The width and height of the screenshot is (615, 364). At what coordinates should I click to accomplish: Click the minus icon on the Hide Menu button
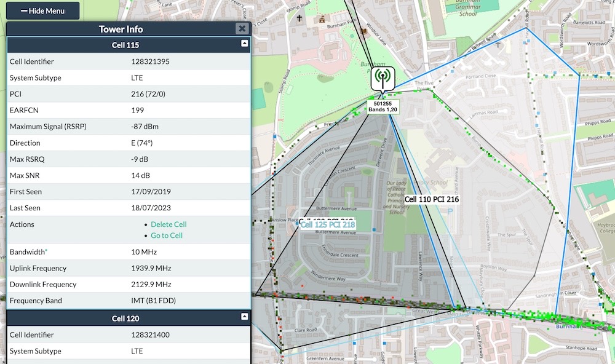coord(25,10)
